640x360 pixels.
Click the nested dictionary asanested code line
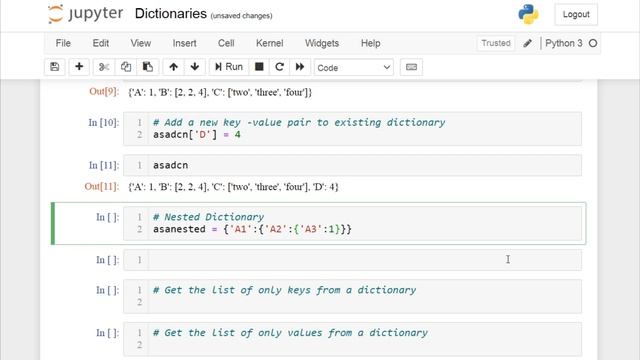252,229
